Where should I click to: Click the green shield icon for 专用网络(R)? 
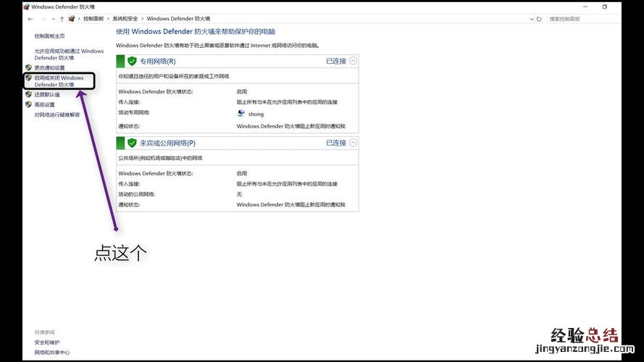pos(132,62)
